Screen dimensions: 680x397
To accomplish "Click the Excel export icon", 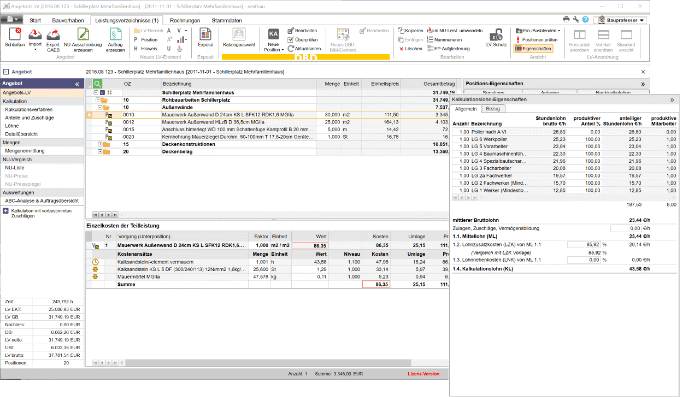I will click(x=205, y=34).
